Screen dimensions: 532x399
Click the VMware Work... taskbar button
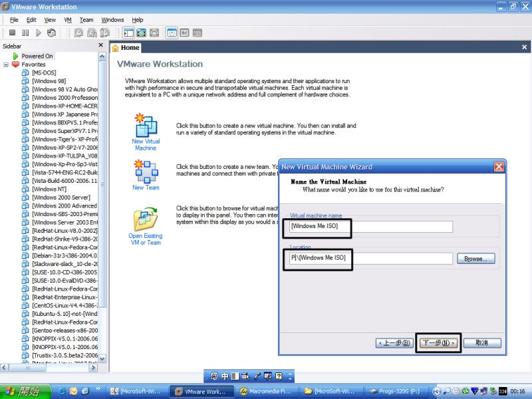pyautogui.click(x=202, y=391)
